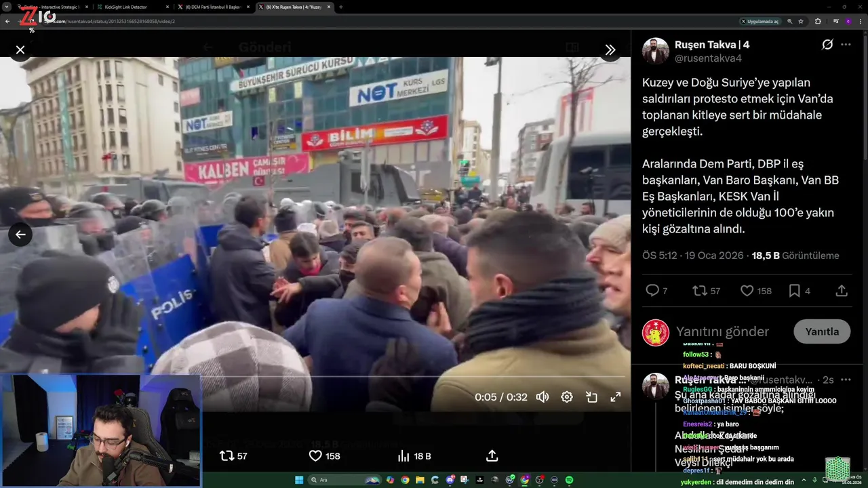The height and width of the screenshot is (488, 868).
Task: Enter fullscreen mode for the video
Action: (616, 397)
